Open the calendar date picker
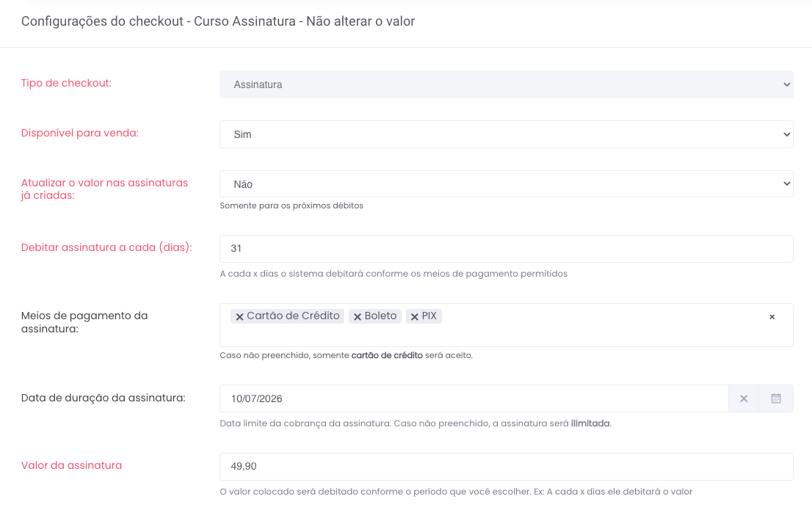 (x=776, y=398)
